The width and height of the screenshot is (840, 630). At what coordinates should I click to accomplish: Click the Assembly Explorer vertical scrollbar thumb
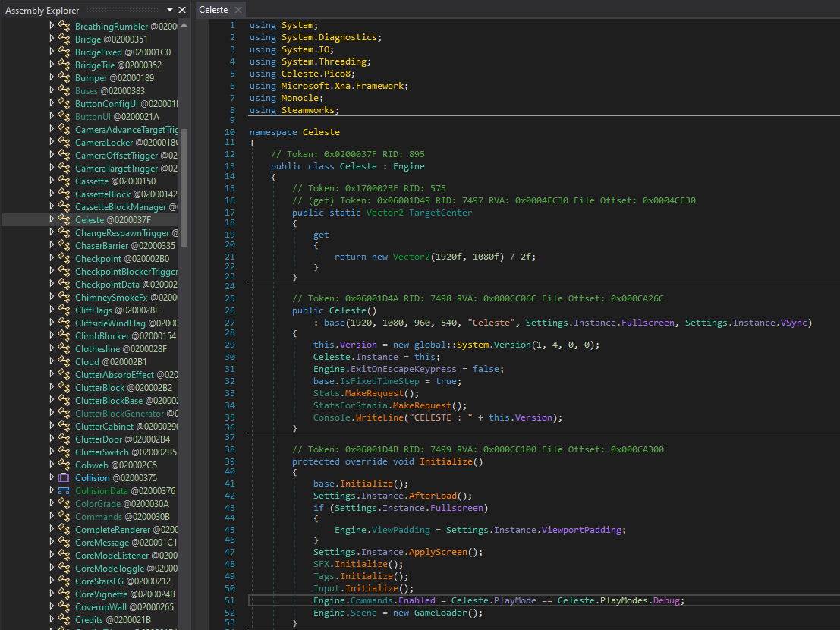click(x=183, y=186)
